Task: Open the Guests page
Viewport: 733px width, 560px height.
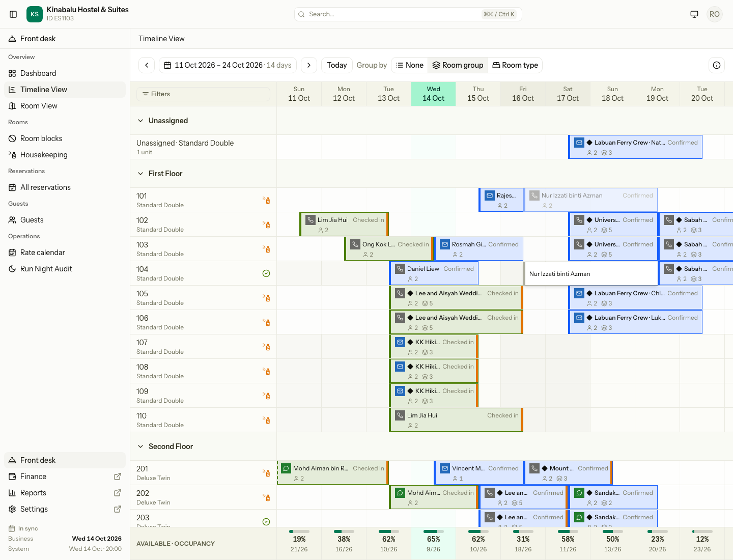Action: [x=65, y=220]
